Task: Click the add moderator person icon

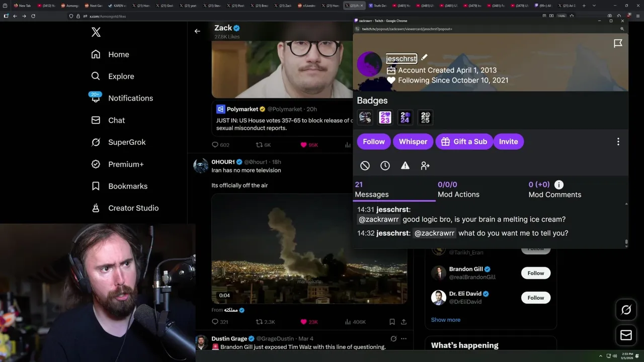Action: [x=425, y=165]
